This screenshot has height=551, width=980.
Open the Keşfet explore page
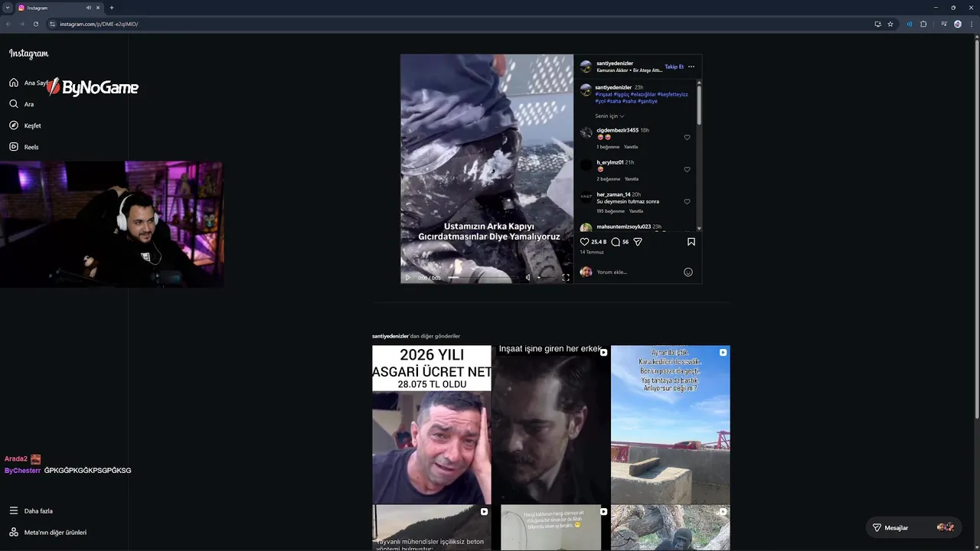(x=25, y=126)
